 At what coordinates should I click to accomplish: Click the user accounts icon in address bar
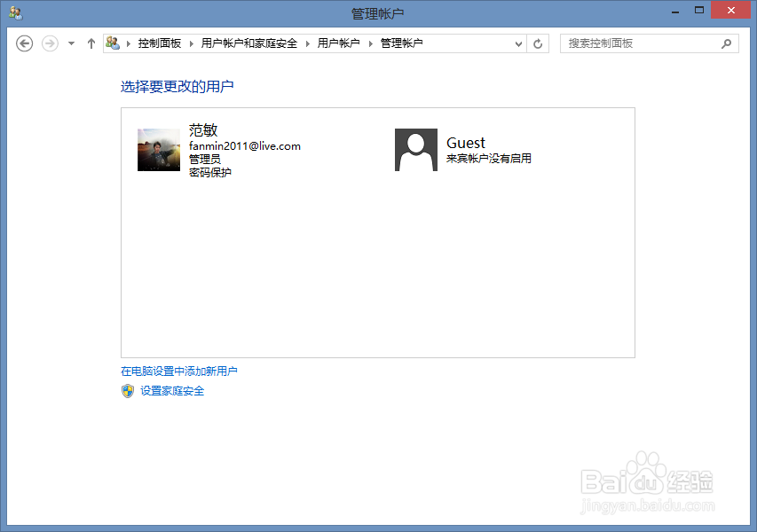(x=113, y=43)
